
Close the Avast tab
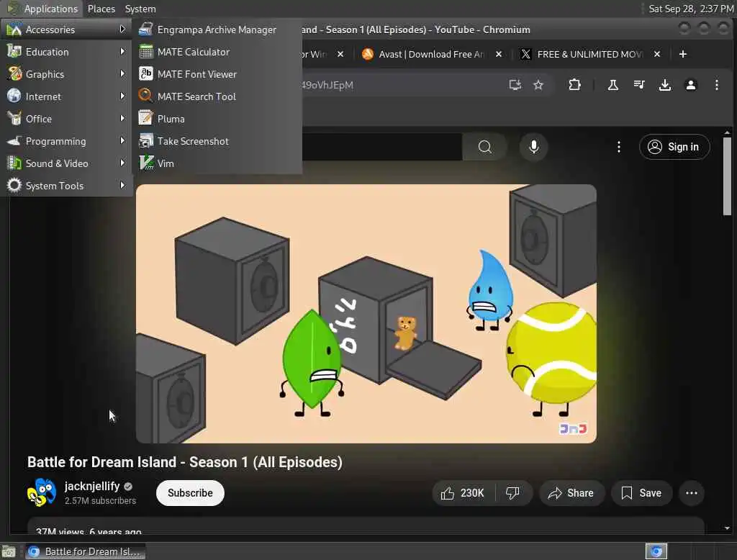[499, 54]
